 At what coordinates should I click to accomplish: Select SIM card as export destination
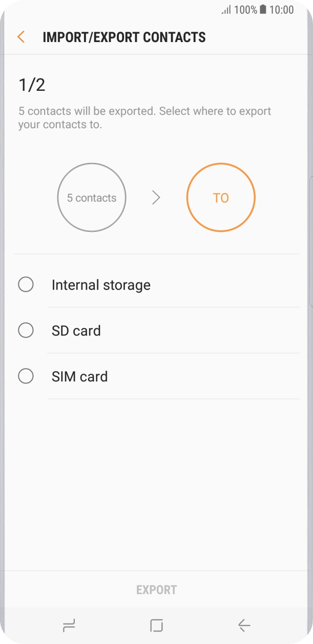point(26,376)
